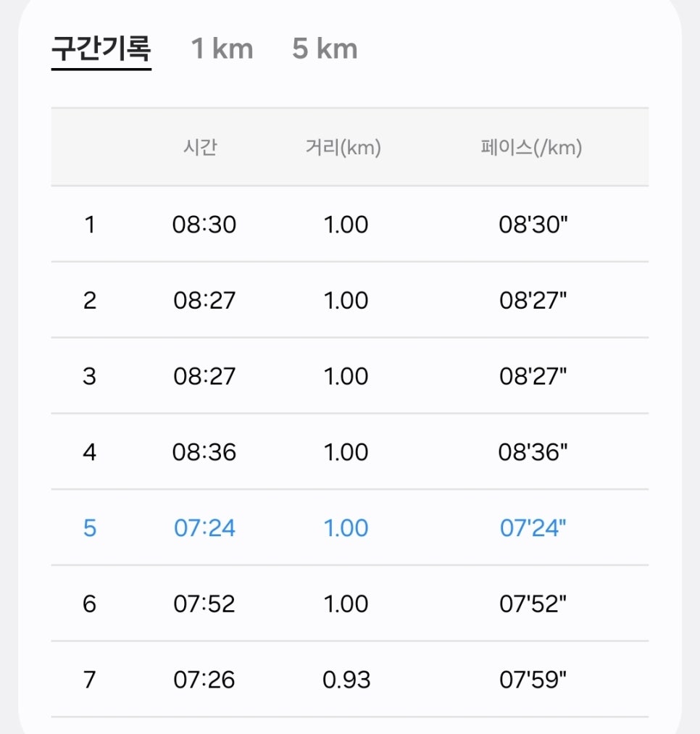Viewport: 700px width, 734px height.
Task: Click the 페이스(/km) column header
Action: 531,148
